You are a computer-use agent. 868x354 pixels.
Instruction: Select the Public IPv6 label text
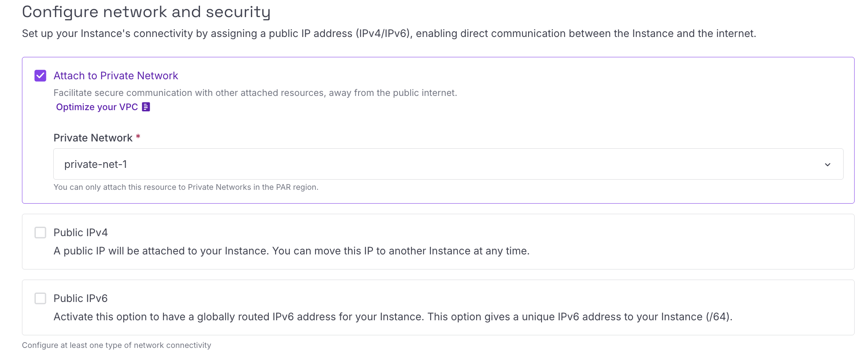coord(80,298)
